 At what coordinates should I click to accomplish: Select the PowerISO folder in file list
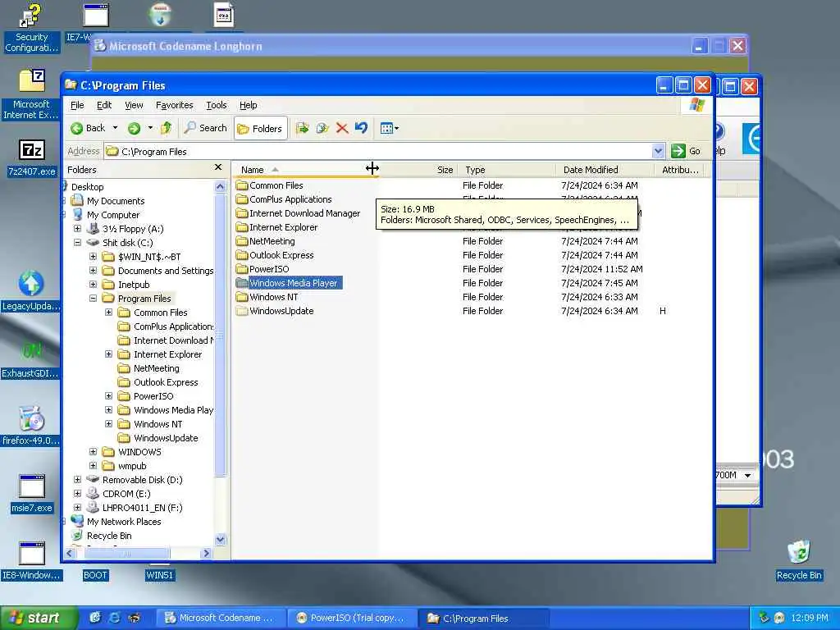point(263,269)
